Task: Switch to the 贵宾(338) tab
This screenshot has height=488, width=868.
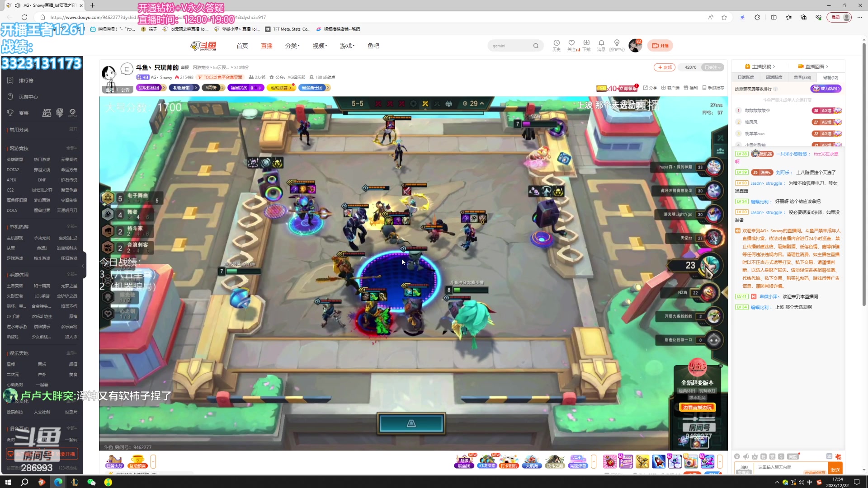Action: (802, 78)
